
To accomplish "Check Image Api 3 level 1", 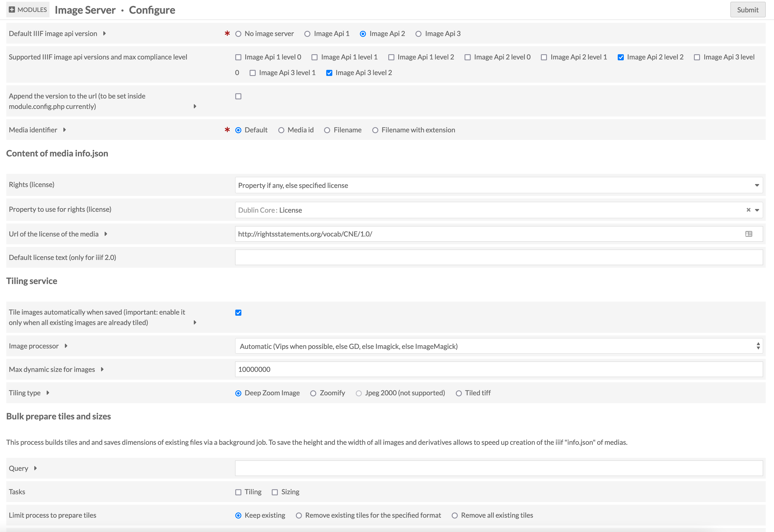I will click(253, 73).
